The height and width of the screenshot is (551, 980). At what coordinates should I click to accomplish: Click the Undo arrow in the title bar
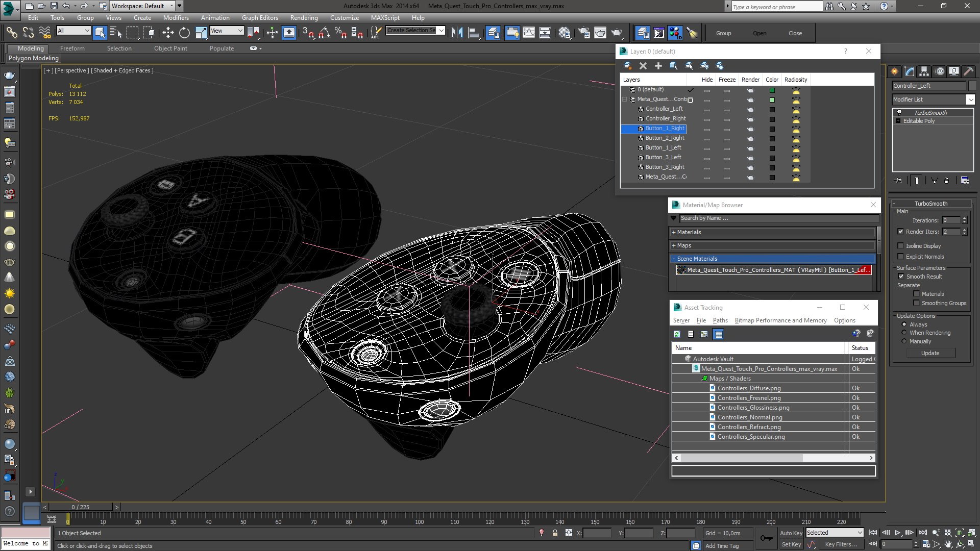click(x=66, y=6)
